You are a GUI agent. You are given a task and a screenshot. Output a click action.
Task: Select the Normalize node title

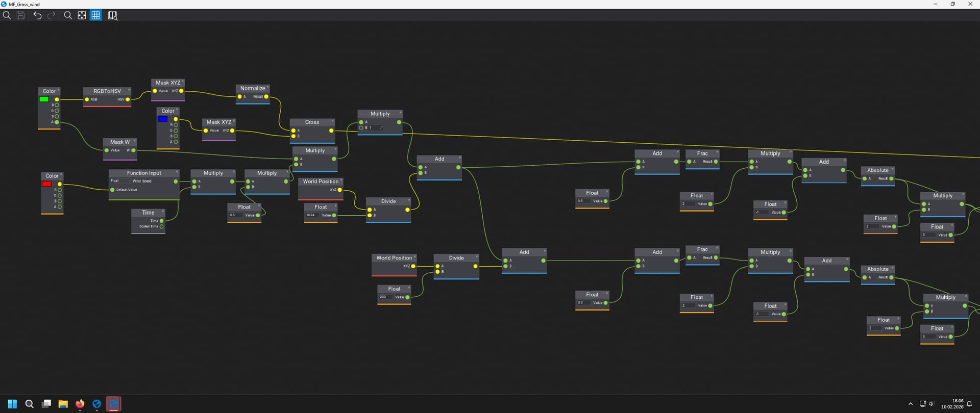click(x=253, y=88)
